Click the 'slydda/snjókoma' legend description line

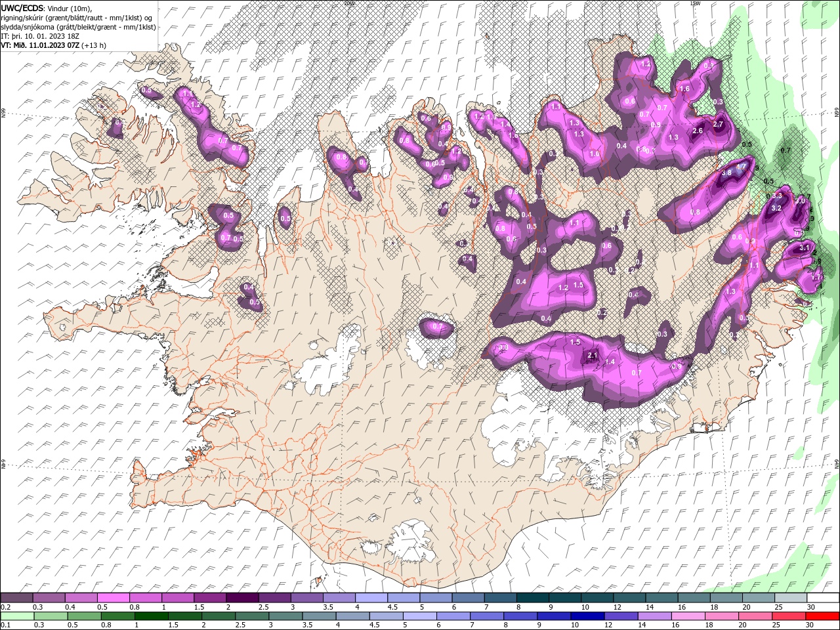(x=79, y=27)
